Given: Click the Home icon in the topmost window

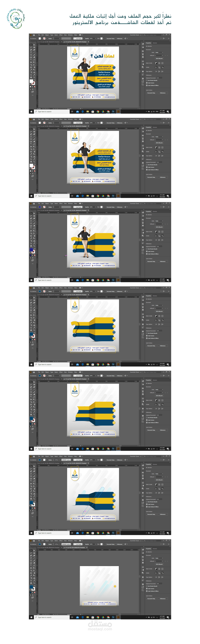Looking at the screenshot, I should [34, 35].
